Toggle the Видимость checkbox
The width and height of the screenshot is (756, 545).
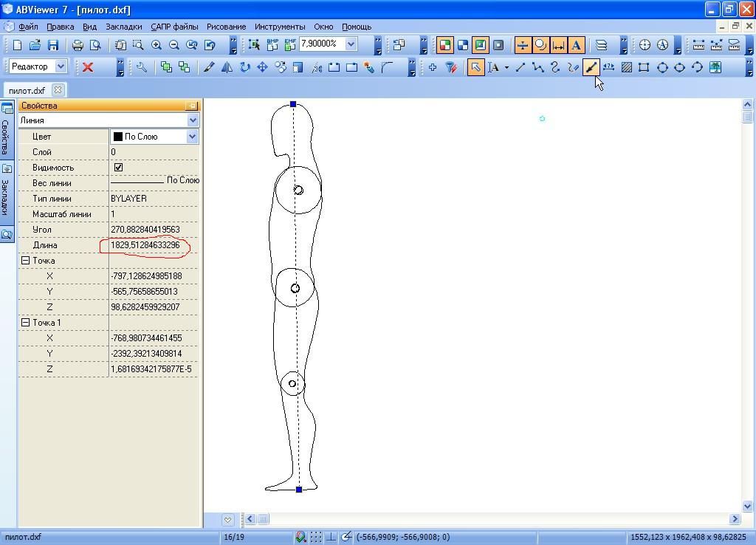point(118,168)
